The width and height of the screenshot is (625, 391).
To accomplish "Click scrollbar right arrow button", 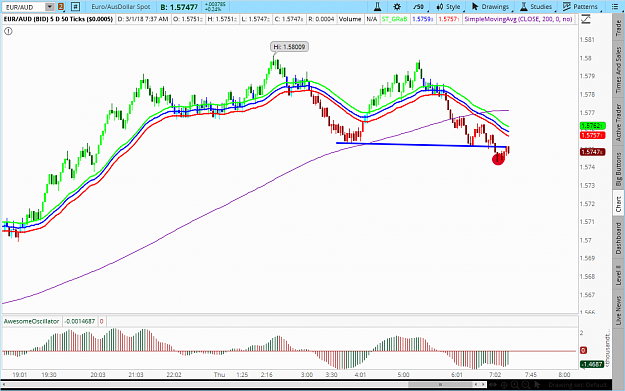I will click(483, 385).
